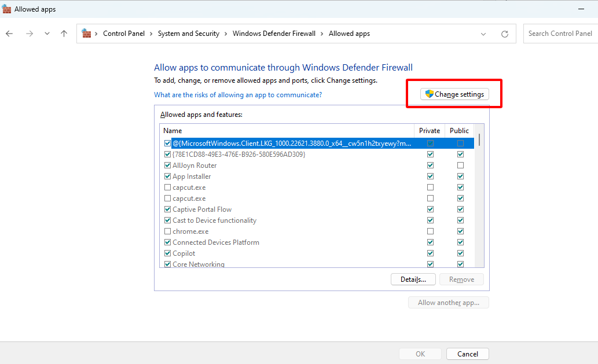598x364 pixels.
Task: Open Windows Defender Firewall breadcrumb
Action: 274,34
